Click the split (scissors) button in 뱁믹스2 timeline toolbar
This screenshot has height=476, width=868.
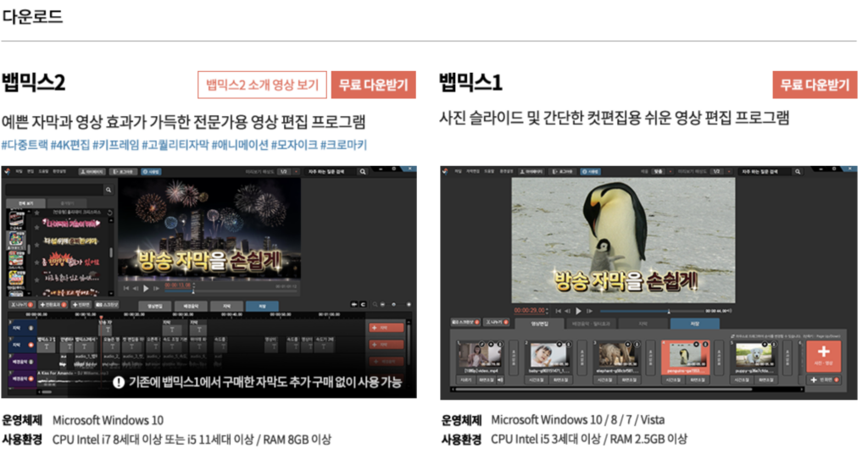pyautogui.click(x=23, y=305)
